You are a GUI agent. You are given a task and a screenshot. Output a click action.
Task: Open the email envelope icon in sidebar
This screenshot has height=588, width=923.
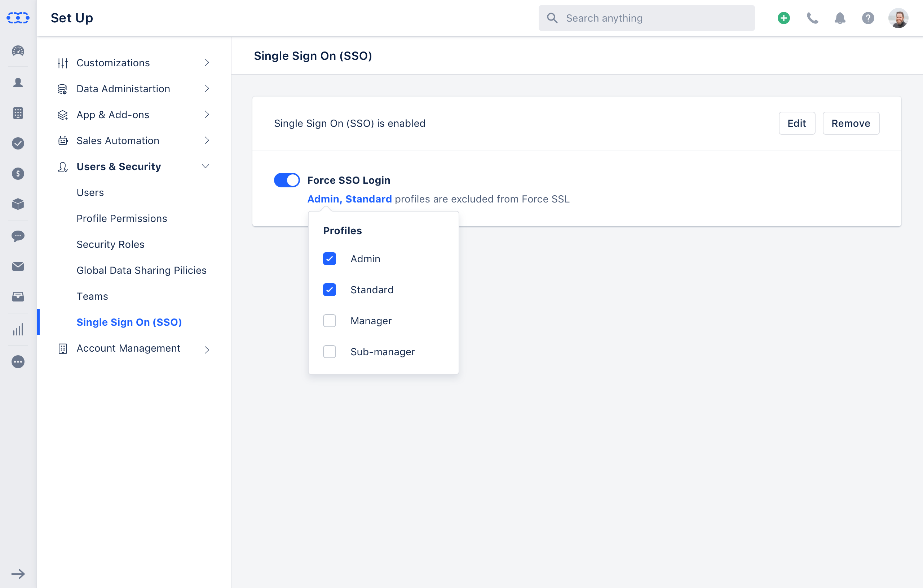[x=18, y=266]
